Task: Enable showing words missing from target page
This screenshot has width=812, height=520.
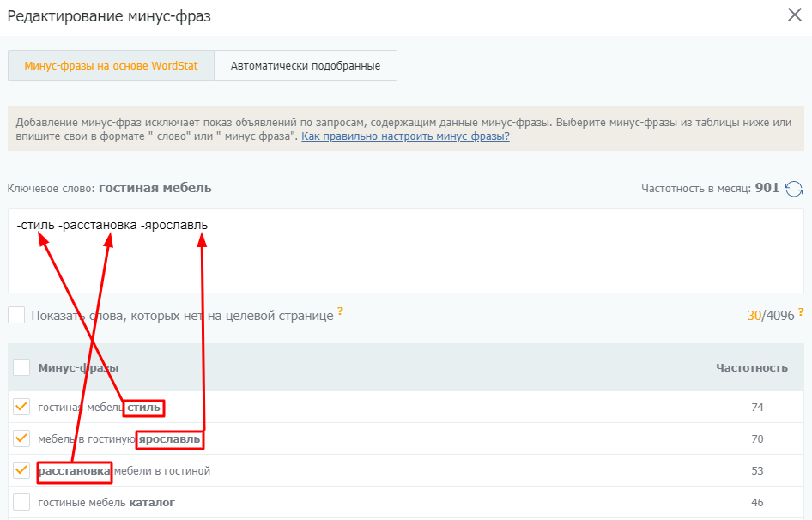Action: click(x=16, y=316)
